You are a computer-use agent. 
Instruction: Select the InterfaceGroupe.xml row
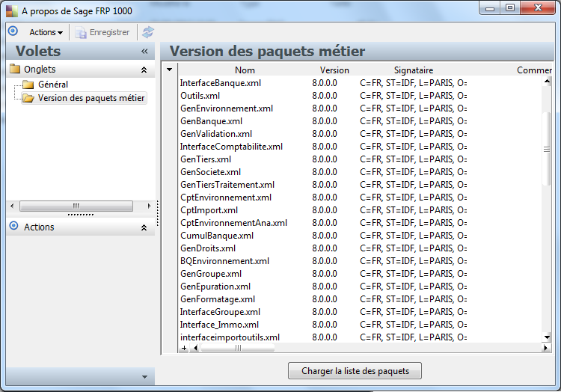coord(360,312)
